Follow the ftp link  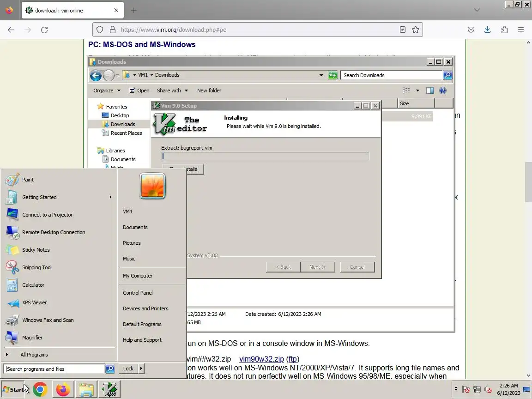click(292, 359)
